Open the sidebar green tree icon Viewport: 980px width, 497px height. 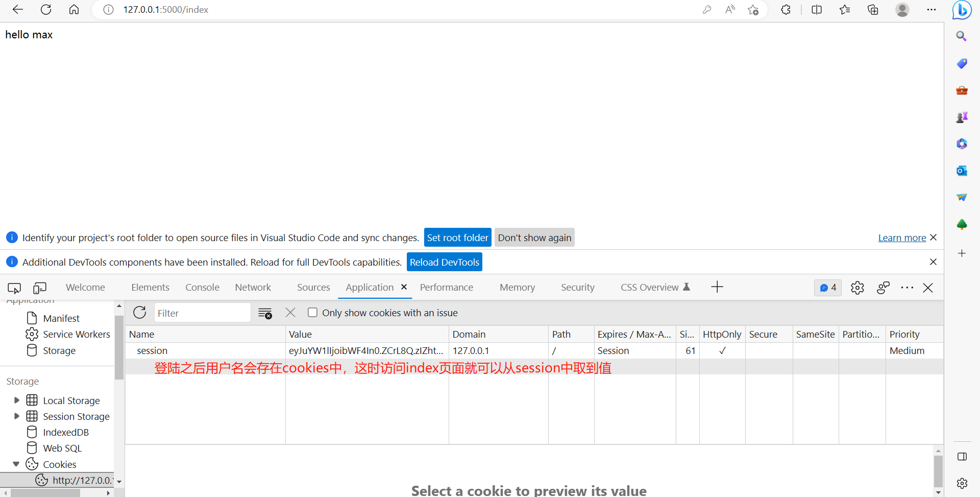point(962,224)
